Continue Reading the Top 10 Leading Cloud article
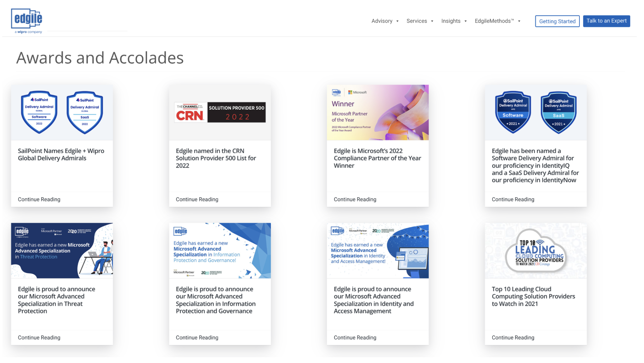 [x=513, y=338]
